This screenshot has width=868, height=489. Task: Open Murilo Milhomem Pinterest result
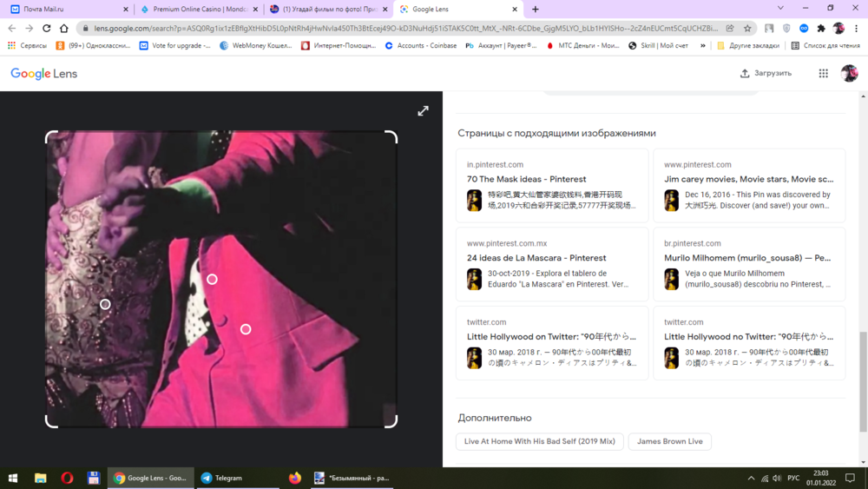(x=749, y=264)
